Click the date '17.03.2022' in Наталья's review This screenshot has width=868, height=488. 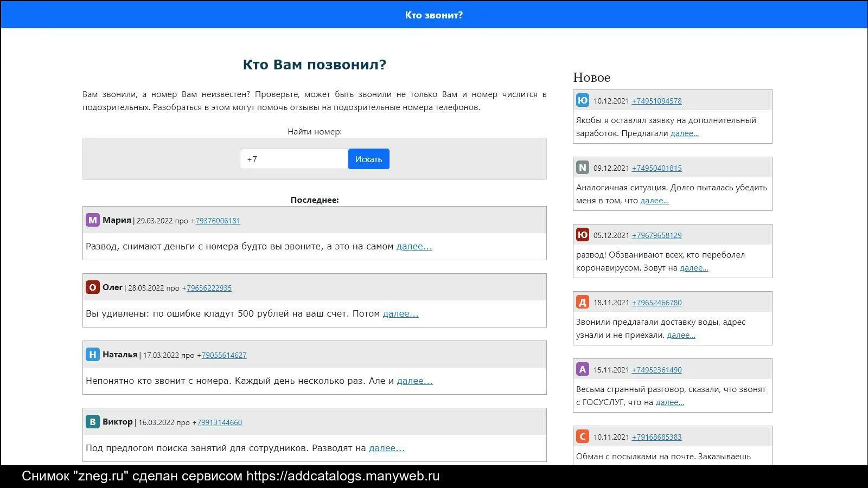click(x=161, y=355)
